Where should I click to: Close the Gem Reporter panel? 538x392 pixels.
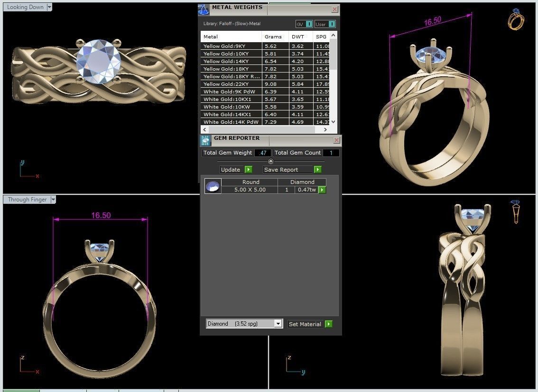(x=336, y=140)
